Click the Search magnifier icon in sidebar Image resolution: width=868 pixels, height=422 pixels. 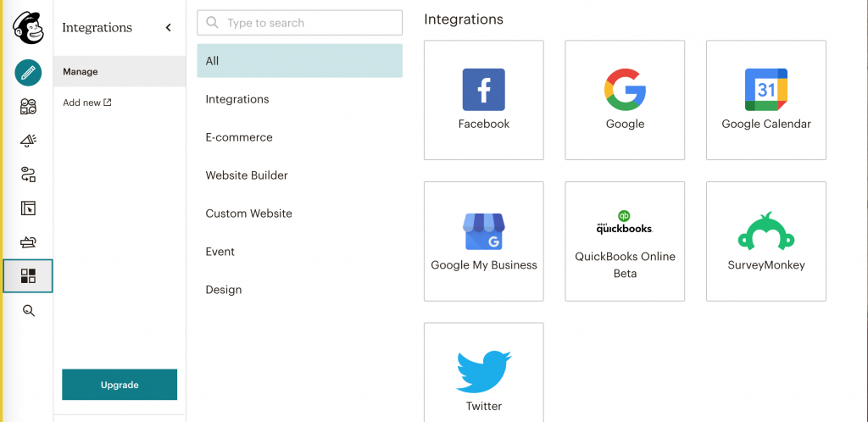pos(28,311)
